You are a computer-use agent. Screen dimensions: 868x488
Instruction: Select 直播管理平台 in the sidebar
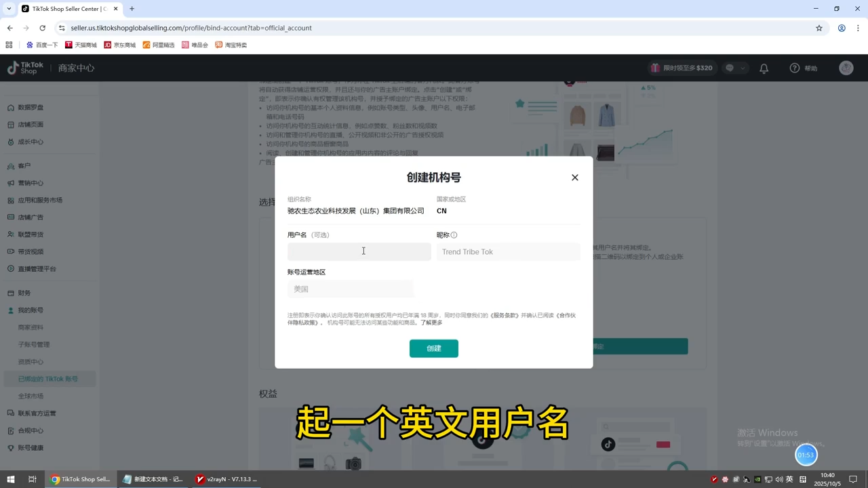click(x=38, y=268)
